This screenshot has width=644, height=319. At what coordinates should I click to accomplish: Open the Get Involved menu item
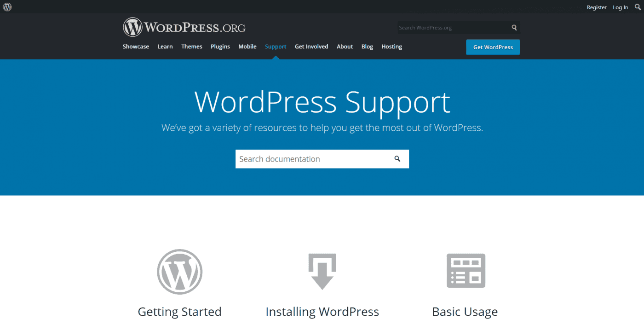311,46
